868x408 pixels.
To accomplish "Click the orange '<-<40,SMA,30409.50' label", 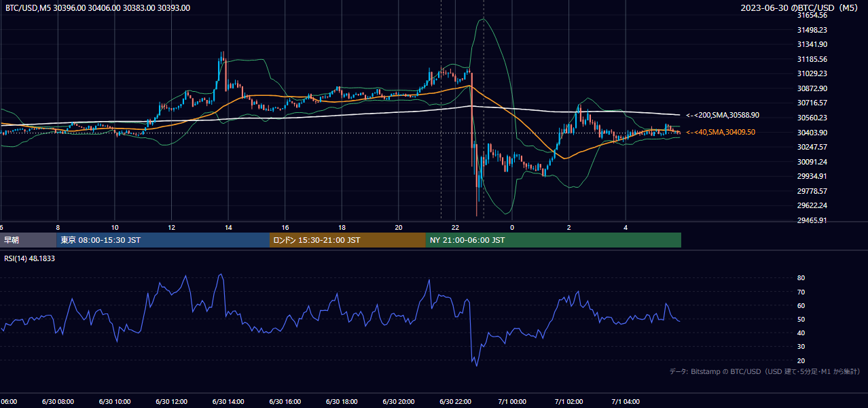I will (x=721, y=132).
